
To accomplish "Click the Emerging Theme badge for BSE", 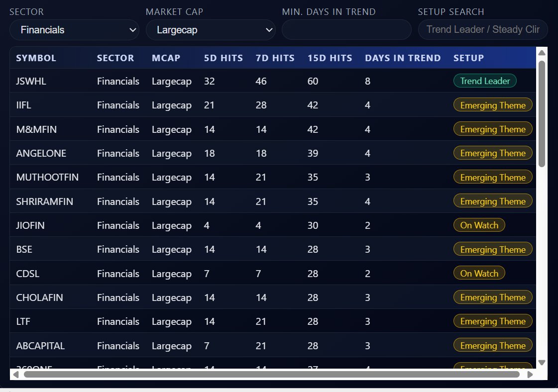I will tap(493, 249).
